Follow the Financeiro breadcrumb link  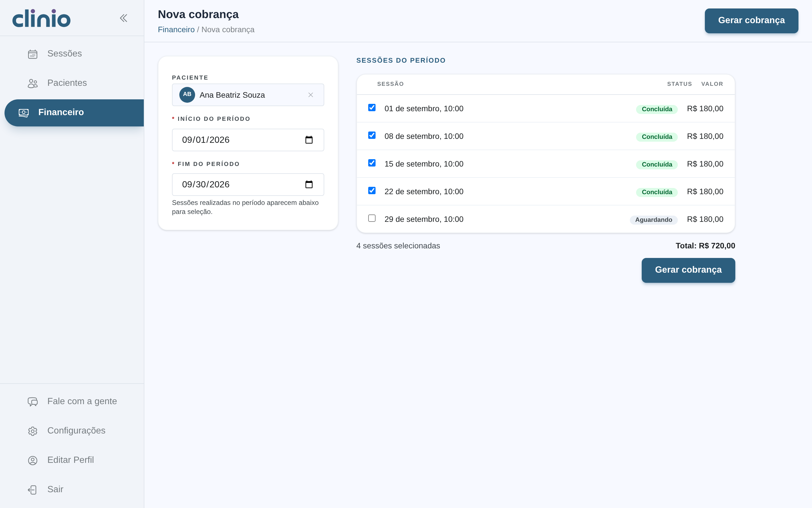click(x=176, y=30)
